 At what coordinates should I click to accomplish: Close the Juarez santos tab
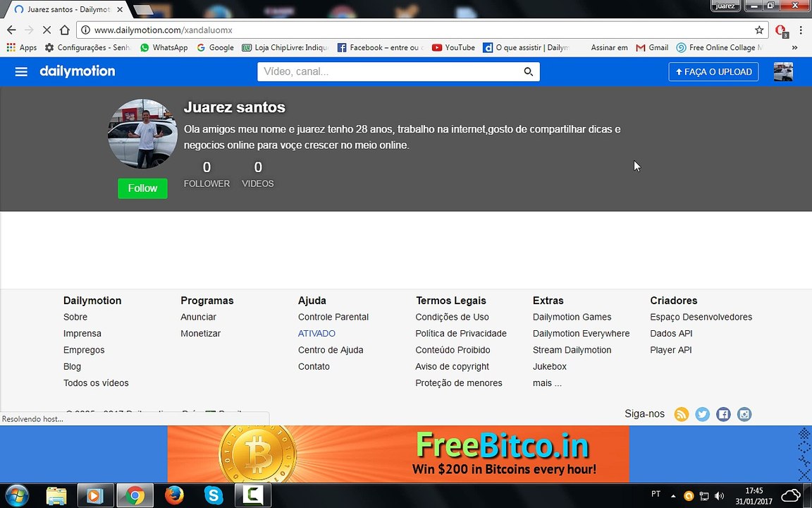pos(120,9)
